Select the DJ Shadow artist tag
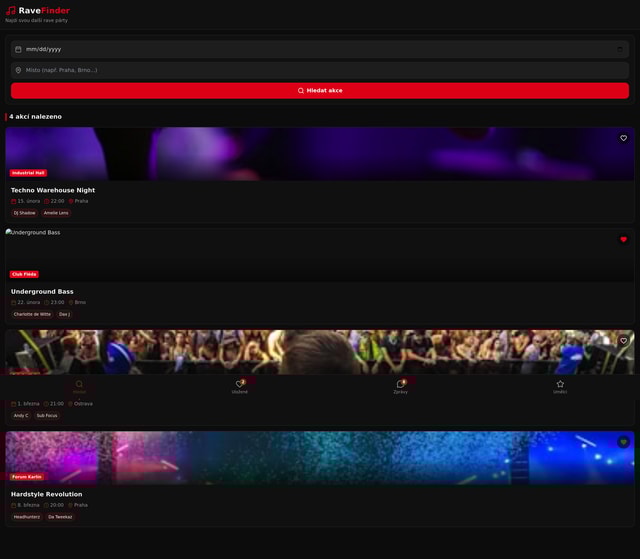This screenshot has width=640, height=559. click(x=24, y=213)
